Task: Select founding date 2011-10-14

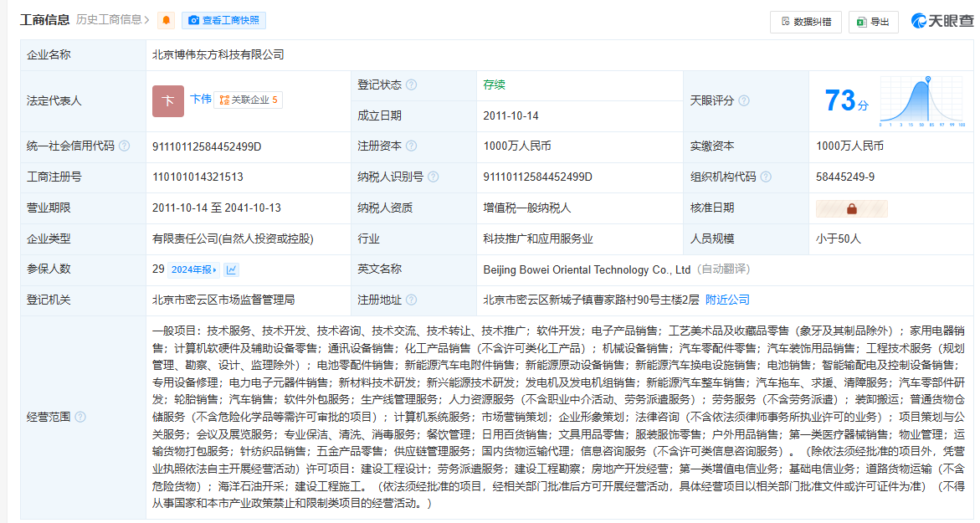Action: 511,116
